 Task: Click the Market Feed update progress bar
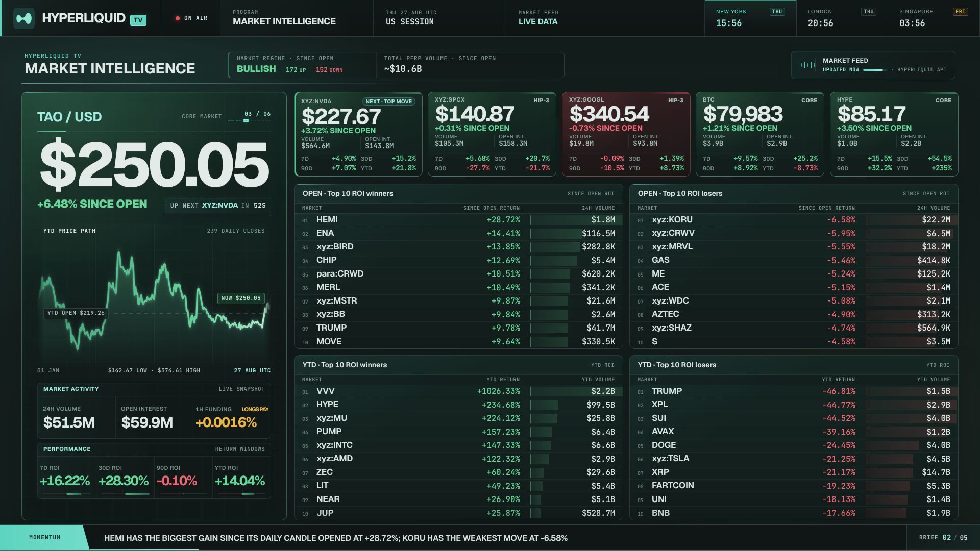point(875,70)
